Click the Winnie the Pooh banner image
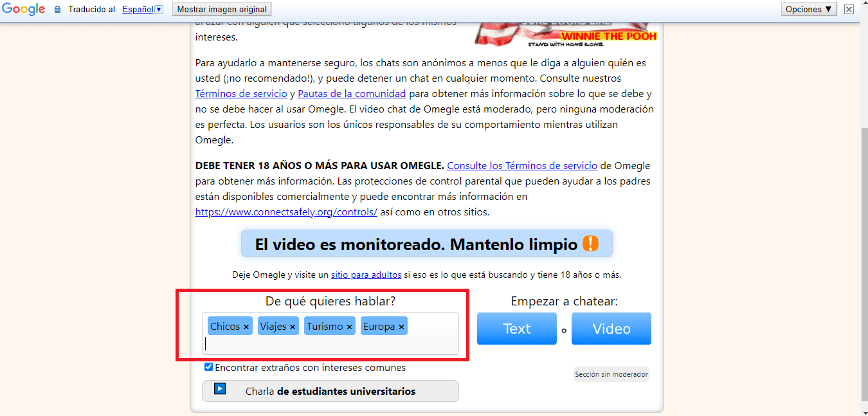868x416 pixels. point(566,35)
